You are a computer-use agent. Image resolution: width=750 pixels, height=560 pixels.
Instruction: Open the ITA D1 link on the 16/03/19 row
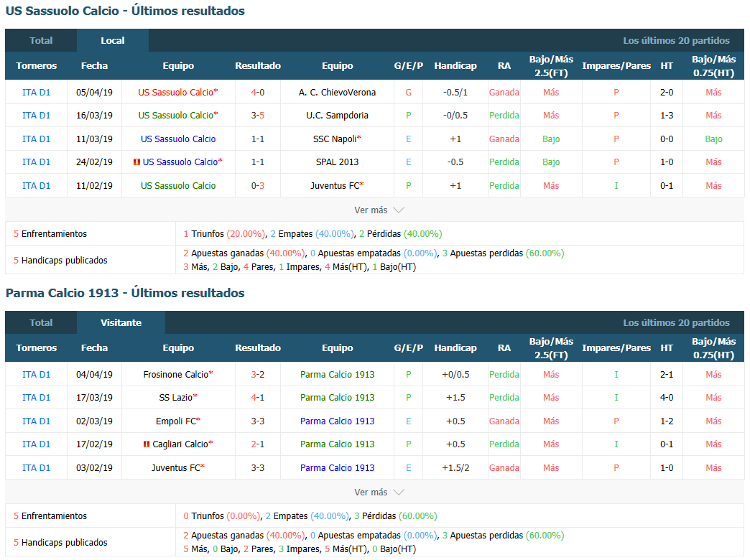pyautogui.click(x=37, y=116)
